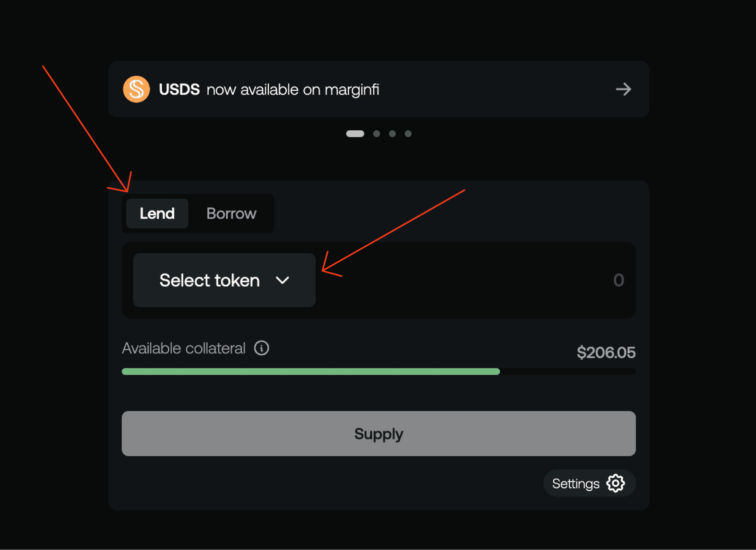
Task: Click the arrow on the USDS banner
Action: tap(623, 89)
